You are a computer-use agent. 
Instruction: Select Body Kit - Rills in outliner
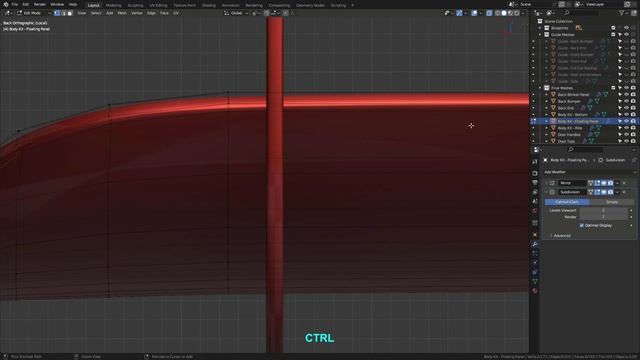tap(570, 128)
